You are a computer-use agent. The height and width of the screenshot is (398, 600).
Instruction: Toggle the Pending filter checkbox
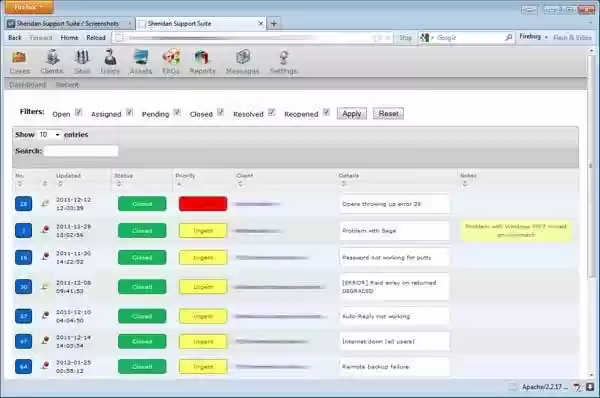click(177, 113)
